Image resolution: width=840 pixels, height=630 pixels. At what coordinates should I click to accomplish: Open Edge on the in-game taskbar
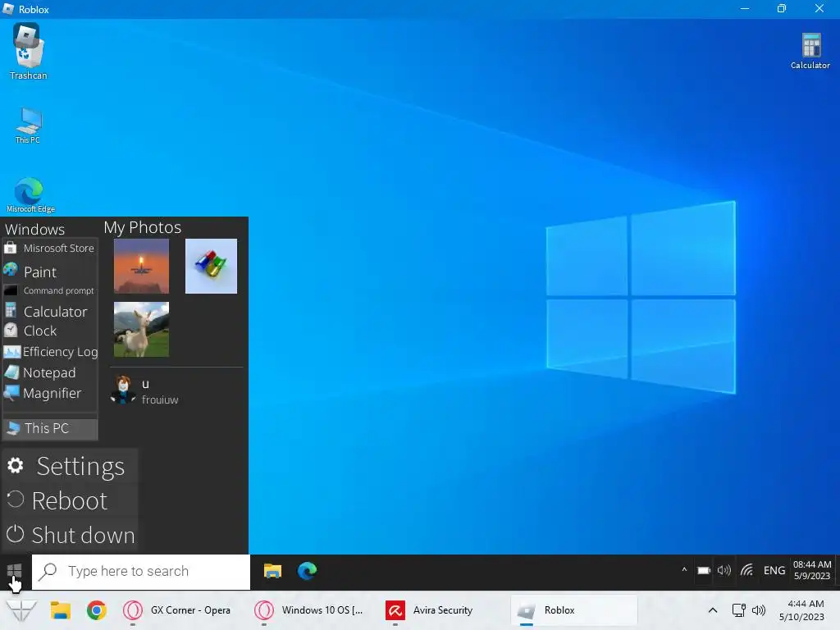pos(307,571)
